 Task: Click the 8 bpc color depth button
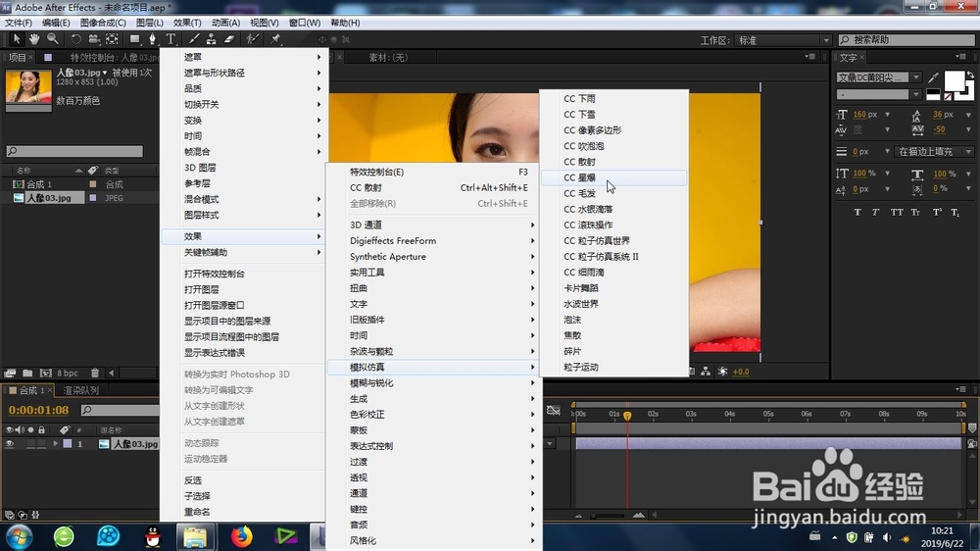tap(68, 373)
